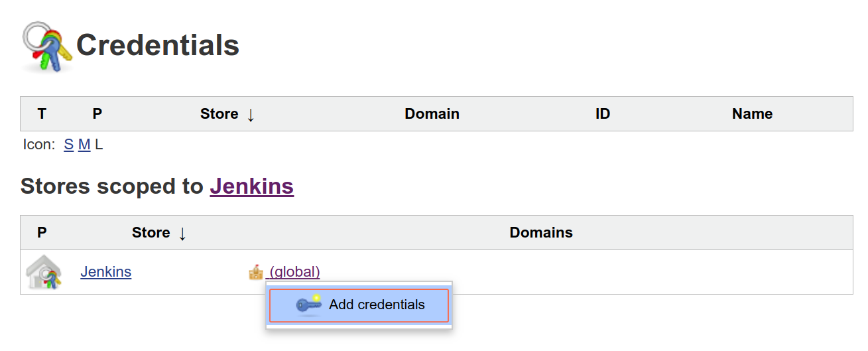Click the Store sort arrow in top table

coord(251,114)
